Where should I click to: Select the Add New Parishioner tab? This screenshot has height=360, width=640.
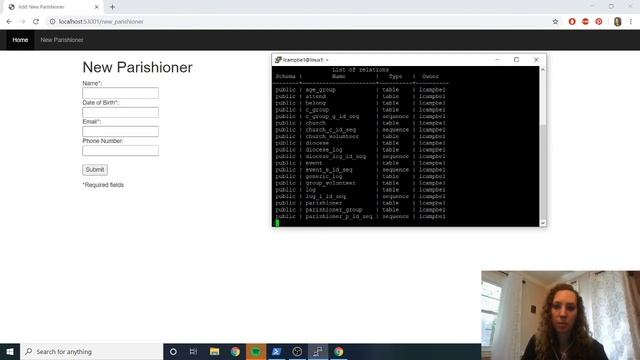click(x=53, y=7)
